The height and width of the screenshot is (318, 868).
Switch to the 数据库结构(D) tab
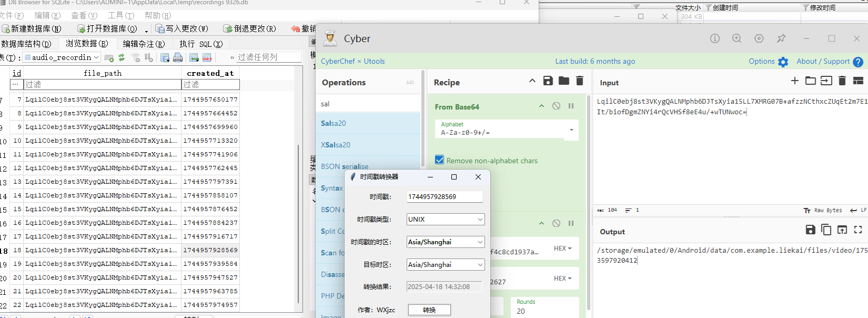pyautogui.click(x=26, y=44)
